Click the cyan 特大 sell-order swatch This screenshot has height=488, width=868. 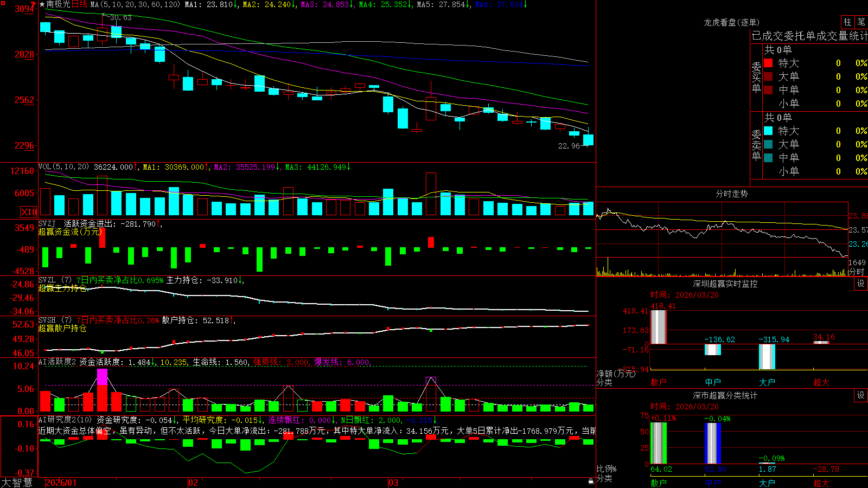click(768, 131)
